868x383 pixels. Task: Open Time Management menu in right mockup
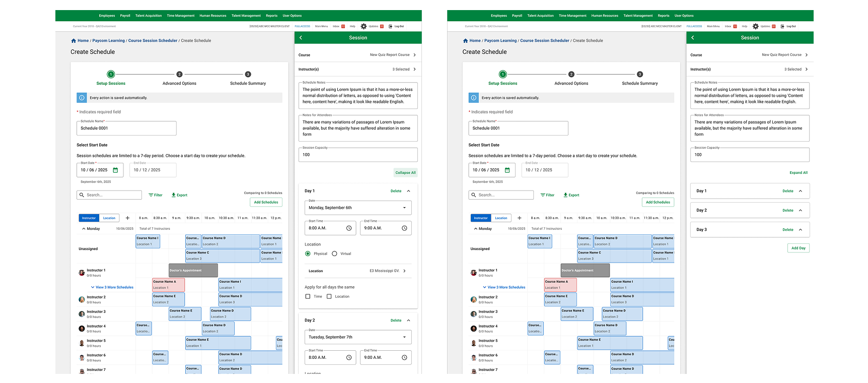pyautogui.click(x=572, y=16)
